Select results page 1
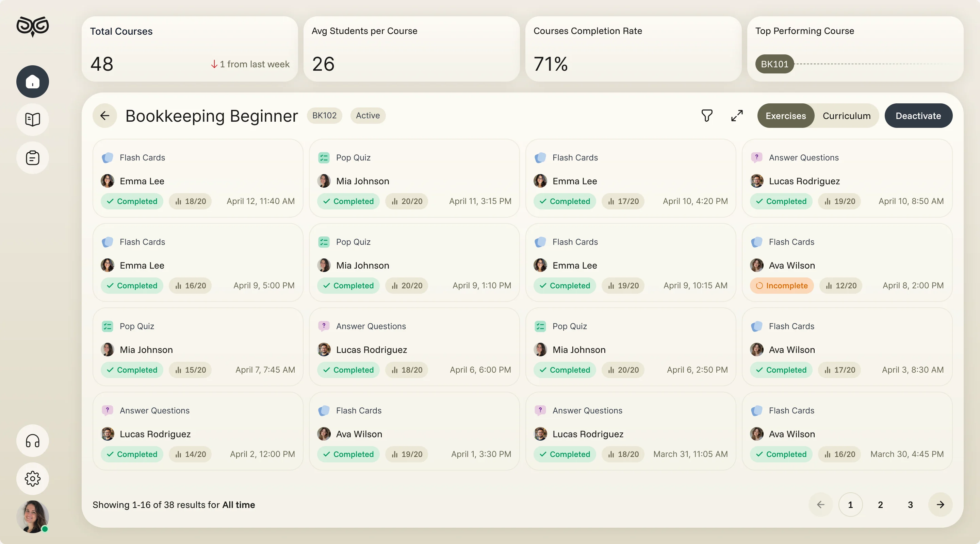This screenshot has width=980, height=544. pyautogui.click(x=850, y=505)
